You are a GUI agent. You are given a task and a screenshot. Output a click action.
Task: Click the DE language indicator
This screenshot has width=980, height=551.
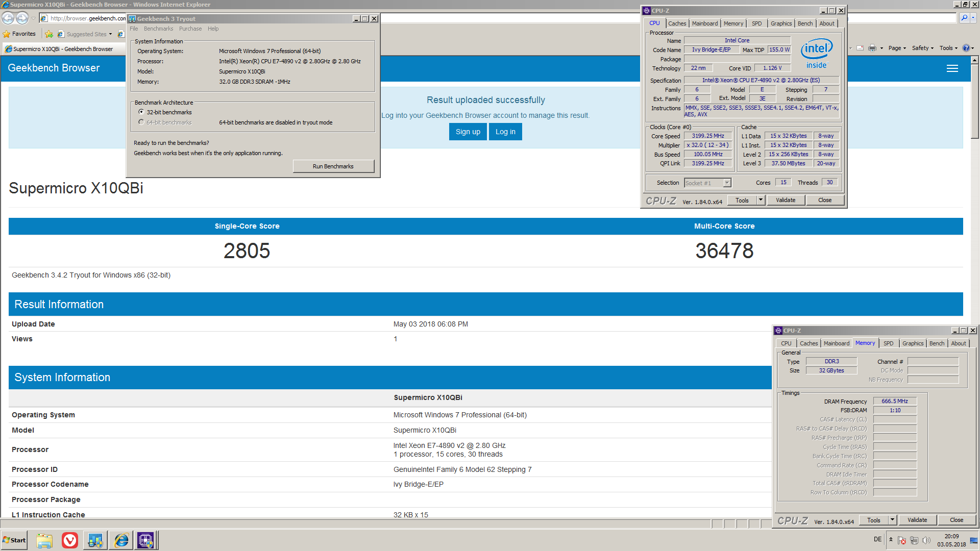[x=877, y=539]
